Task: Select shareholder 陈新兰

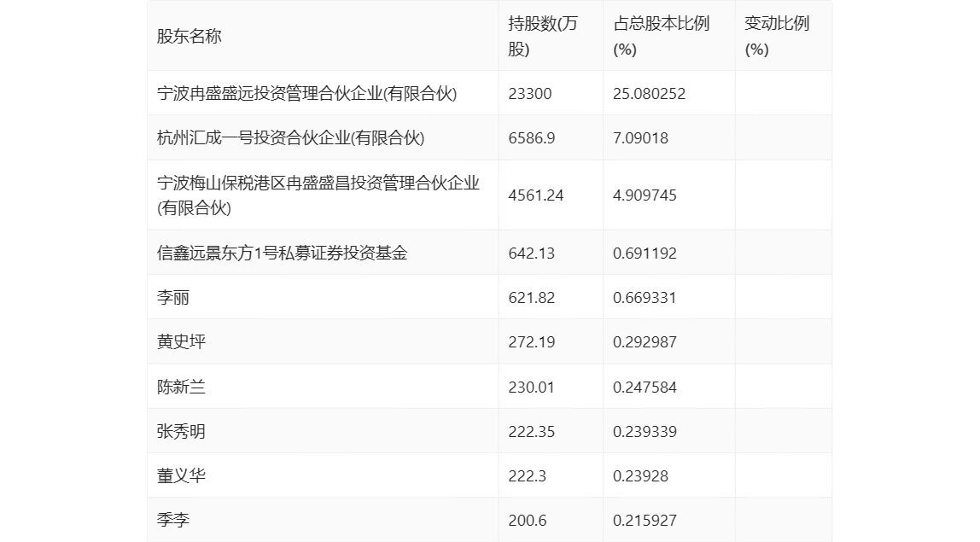Action: [181, 387]
